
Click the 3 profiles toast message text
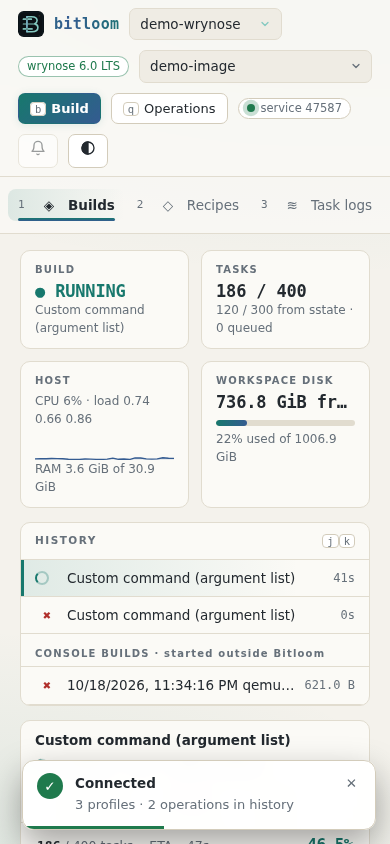(184, 805)
